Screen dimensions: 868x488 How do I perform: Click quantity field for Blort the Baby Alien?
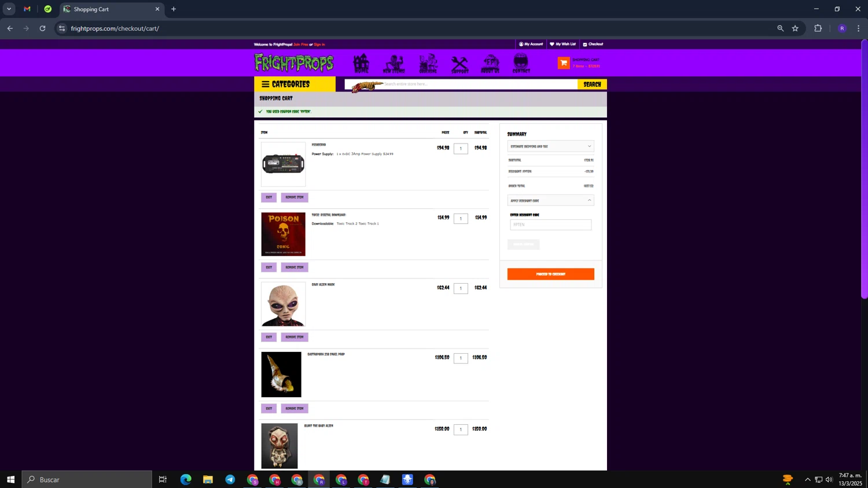[461, 430]
